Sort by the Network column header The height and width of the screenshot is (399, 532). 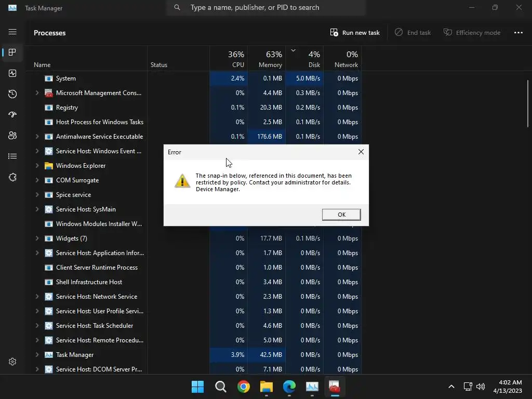tap(343, 59)
